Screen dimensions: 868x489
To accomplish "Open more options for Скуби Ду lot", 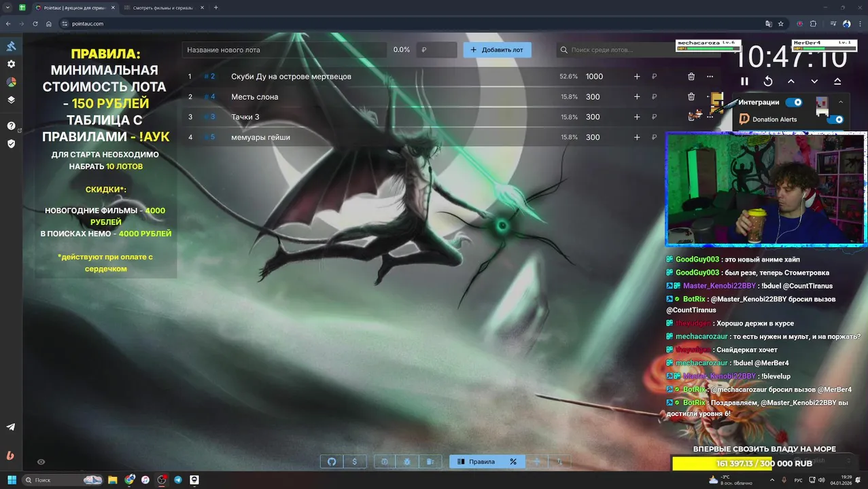I will pos(710,77).
